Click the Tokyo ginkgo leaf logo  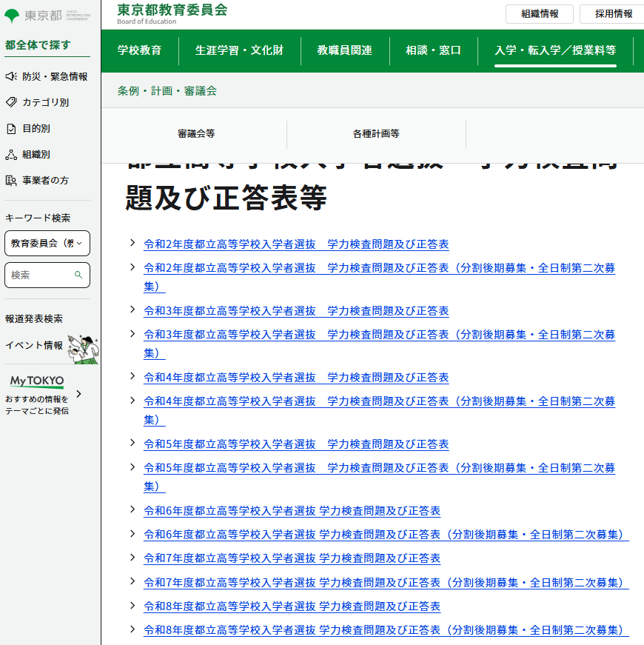pos(12,16)
